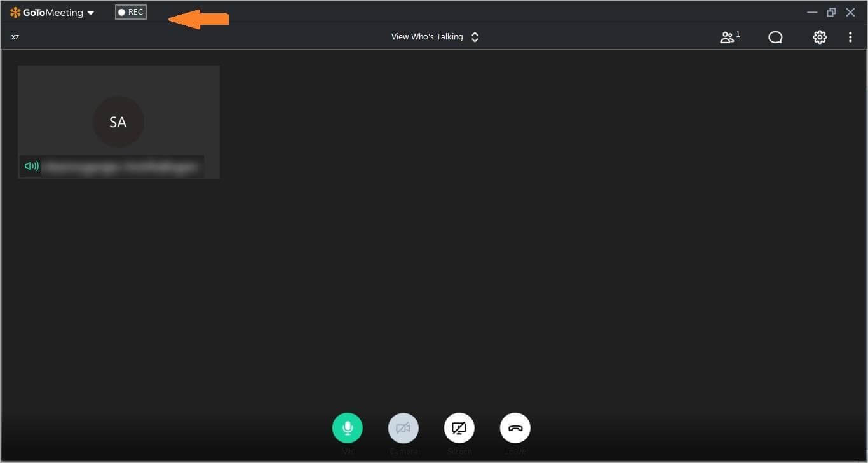Screen dimensions: 868x463
Task: Toggle recording with the REC button
Action: click(x=131, y=12)
